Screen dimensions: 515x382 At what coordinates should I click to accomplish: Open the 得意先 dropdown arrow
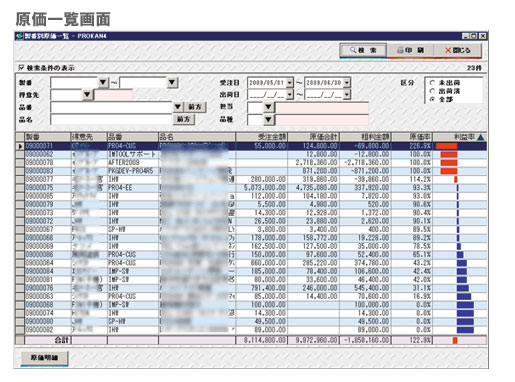pos(87,95)
